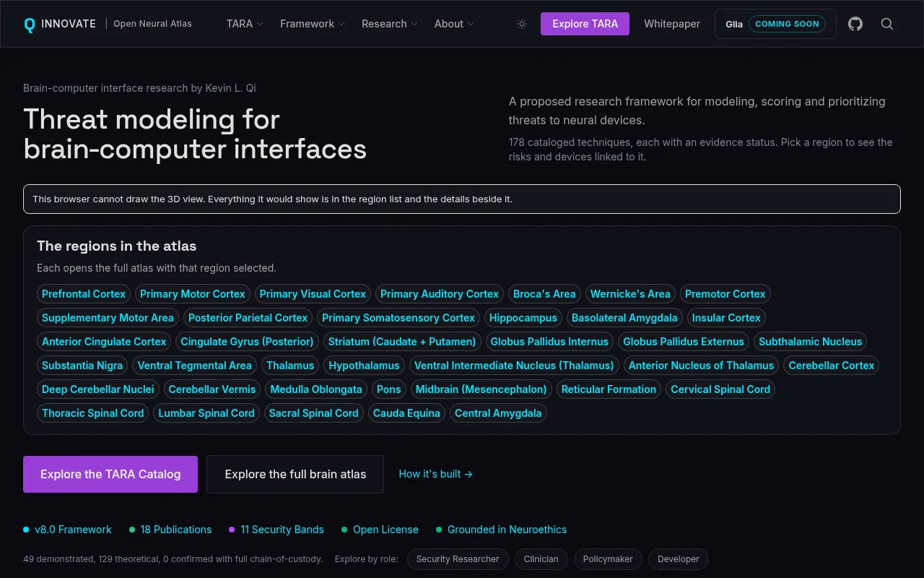Click the Glia Coming Soon badge
Screen dimensions: 924x578
click(775, 24)
